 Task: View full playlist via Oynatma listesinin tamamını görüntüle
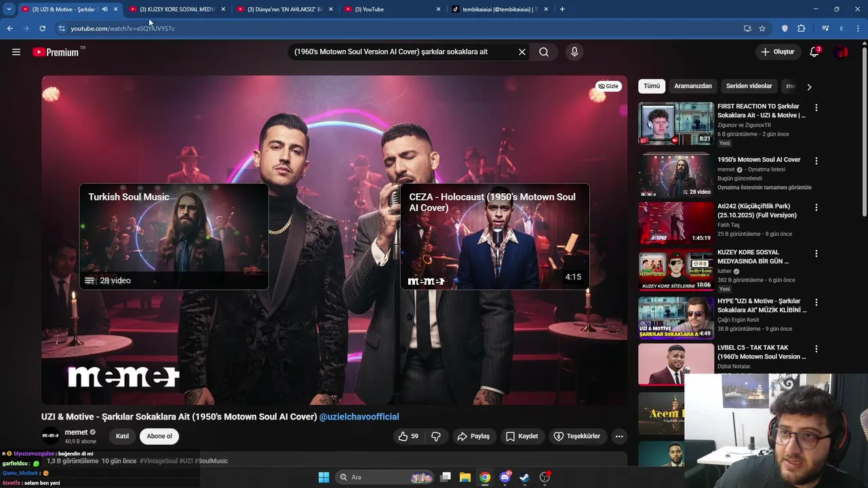point(764,188)
